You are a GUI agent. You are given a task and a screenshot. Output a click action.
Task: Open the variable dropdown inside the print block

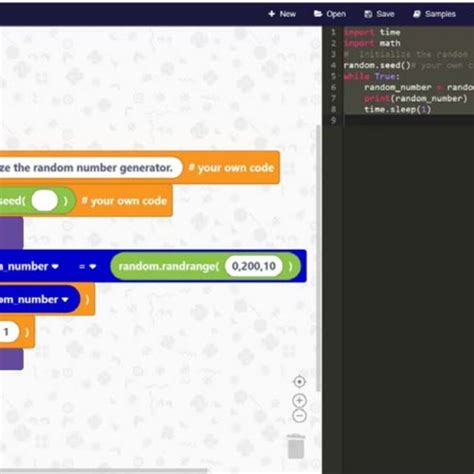tap(65, 299)
